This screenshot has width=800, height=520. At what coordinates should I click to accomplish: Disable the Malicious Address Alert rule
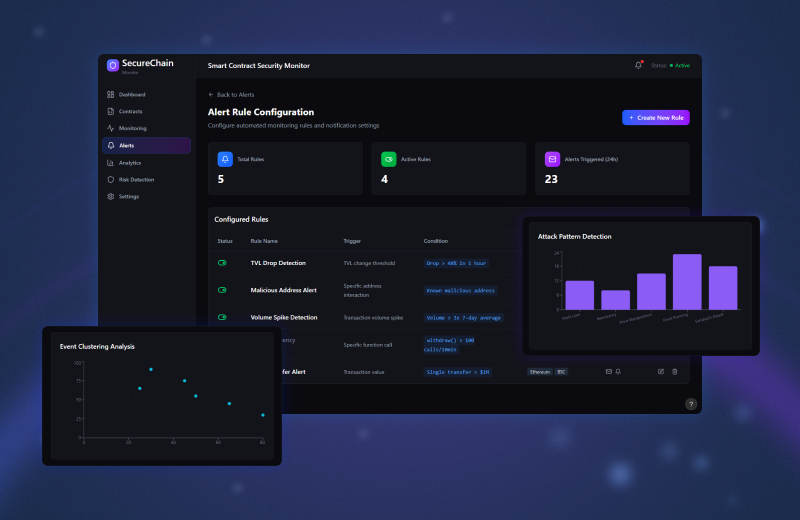click(x=222, y=290)
